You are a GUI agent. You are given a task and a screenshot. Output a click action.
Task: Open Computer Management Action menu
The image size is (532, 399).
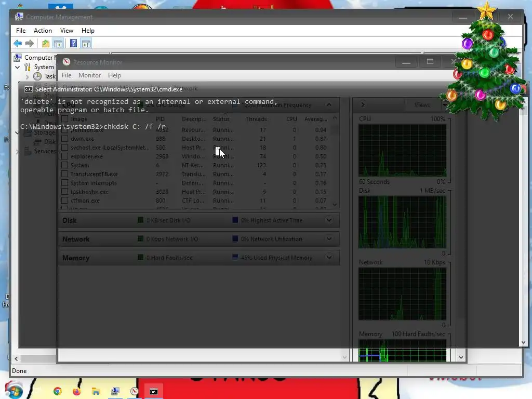pos(43,31)
